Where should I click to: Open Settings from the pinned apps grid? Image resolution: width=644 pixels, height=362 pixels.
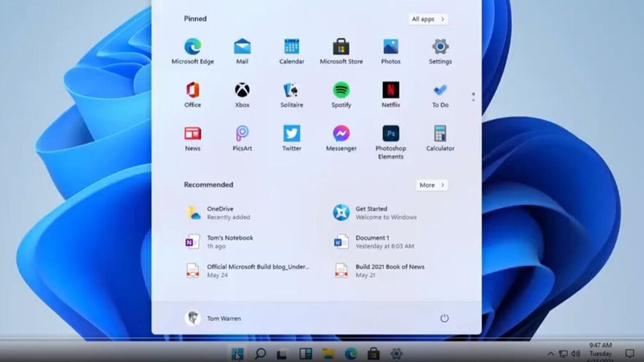(440, 51)
